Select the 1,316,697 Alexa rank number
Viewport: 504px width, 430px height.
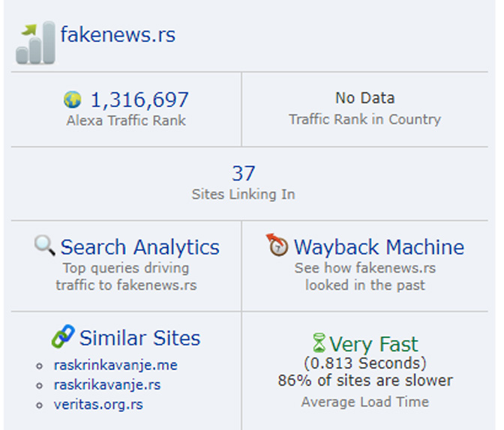(139, 100)
